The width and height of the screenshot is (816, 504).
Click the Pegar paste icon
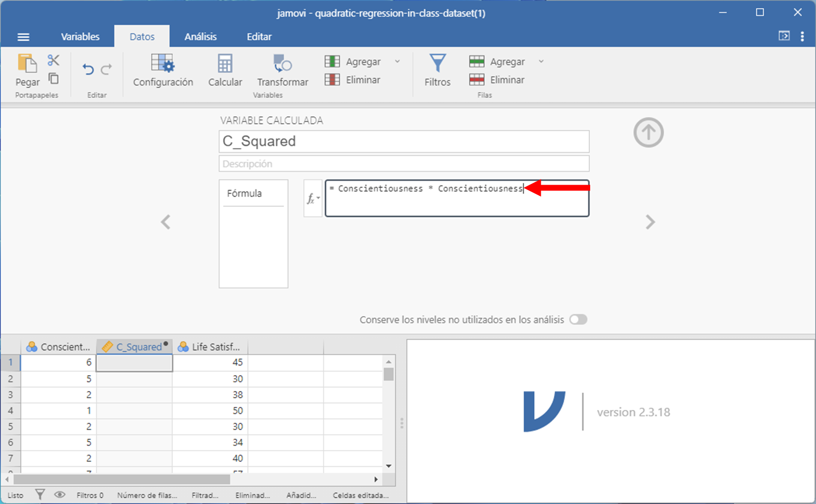tap(27, 64)
